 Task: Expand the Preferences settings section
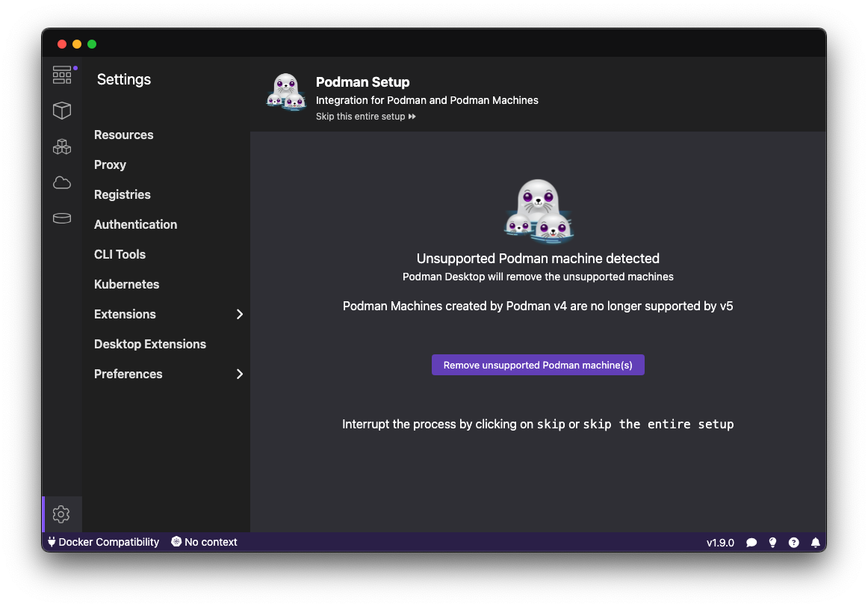(x=128, y=374)
